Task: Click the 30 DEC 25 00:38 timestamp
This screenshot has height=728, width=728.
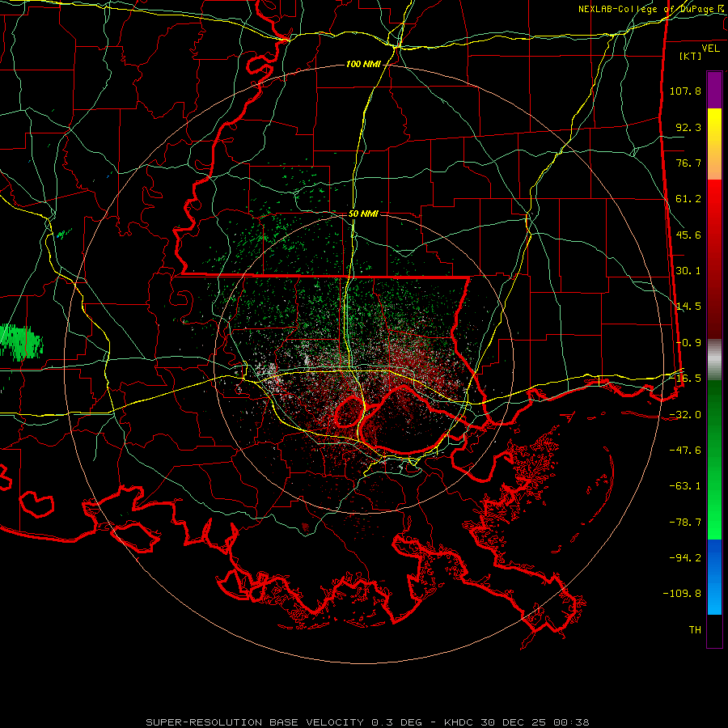Action: tap(535, 722)
